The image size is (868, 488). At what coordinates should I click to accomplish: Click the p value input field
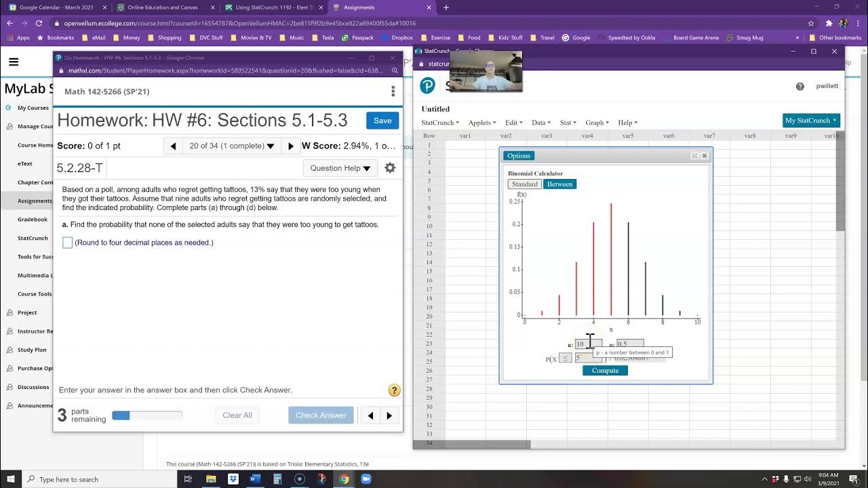pos(630,344)
